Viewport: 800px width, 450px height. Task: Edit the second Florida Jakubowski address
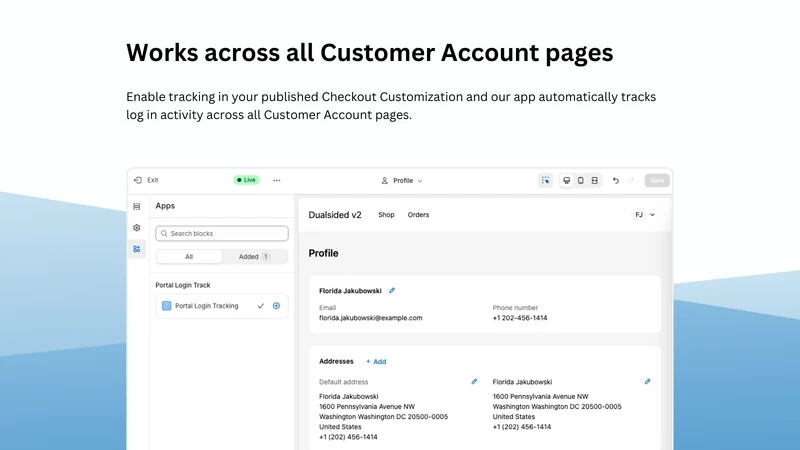(x=647, y=382)
